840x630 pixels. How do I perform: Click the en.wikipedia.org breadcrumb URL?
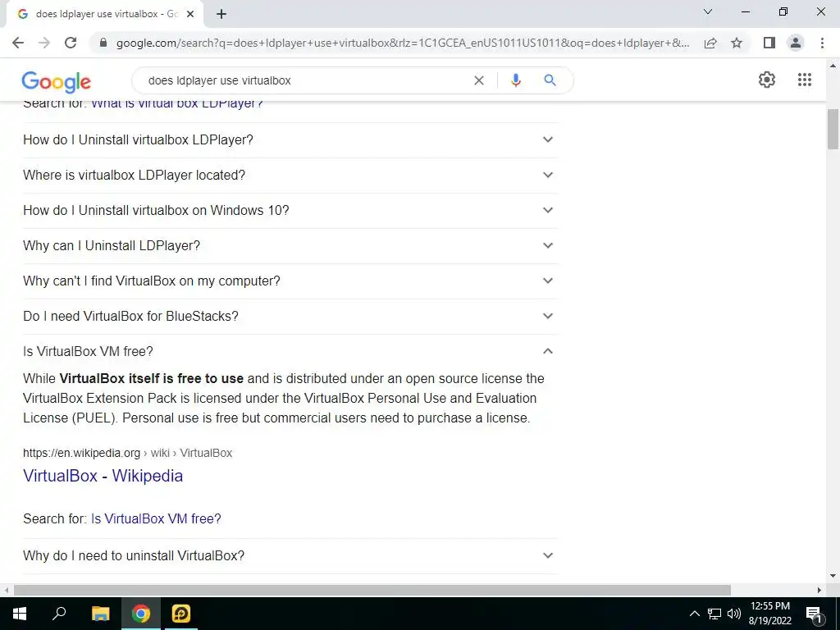[x=127, y=453]
